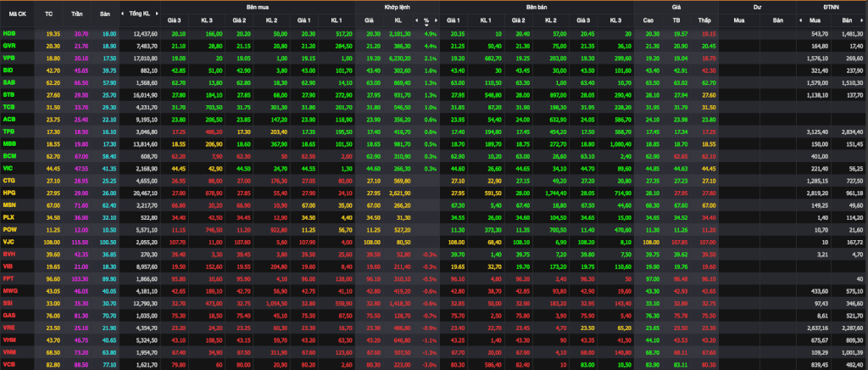Open VIC stock symbol
Screen dimensions: 868x370
click(x=8, y=168)
